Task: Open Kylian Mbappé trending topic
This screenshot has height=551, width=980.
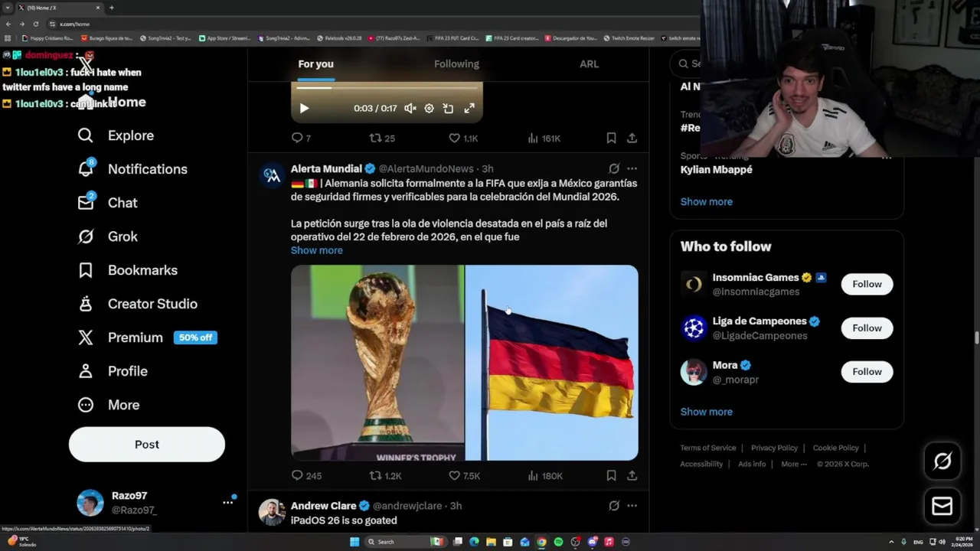Action: [717, 170]
